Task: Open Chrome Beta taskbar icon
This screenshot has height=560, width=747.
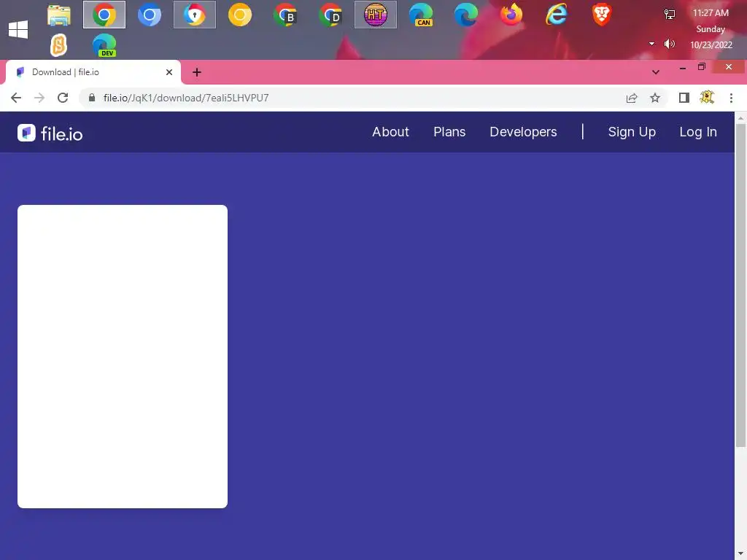Action: click(x=285, y=15)
